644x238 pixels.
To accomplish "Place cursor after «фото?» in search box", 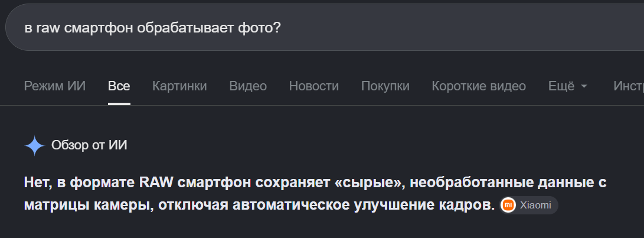I will pos(282,28).
